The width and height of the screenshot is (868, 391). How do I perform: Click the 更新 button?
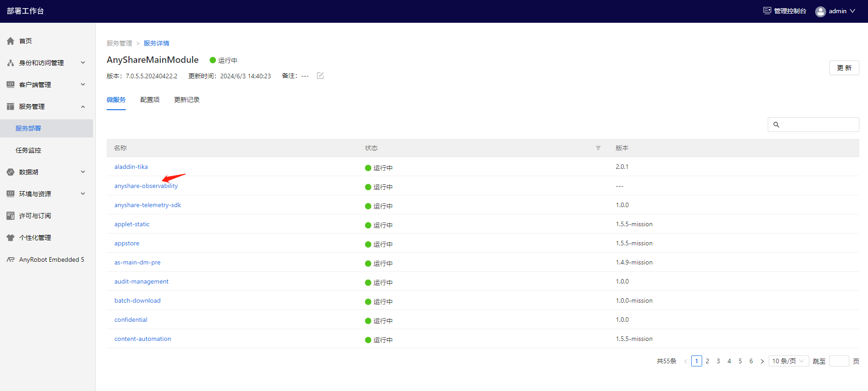(x=844, y=68)
